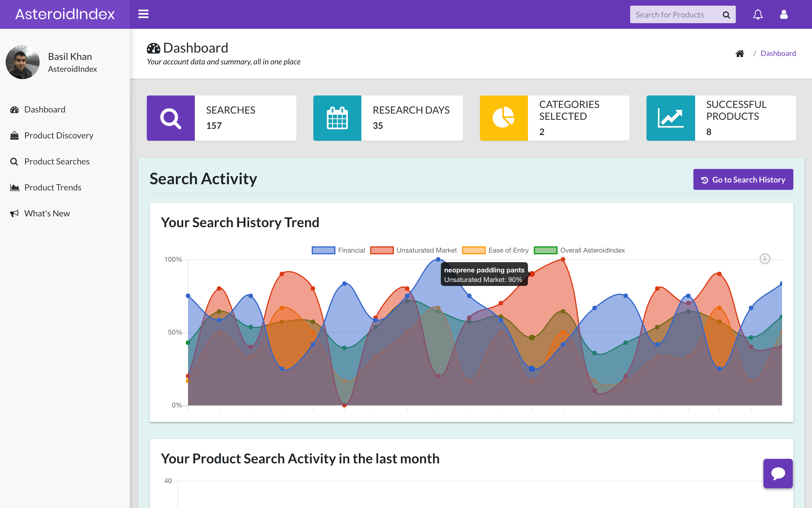Open the notifications bell
The image size is (812, 508).
758,14
